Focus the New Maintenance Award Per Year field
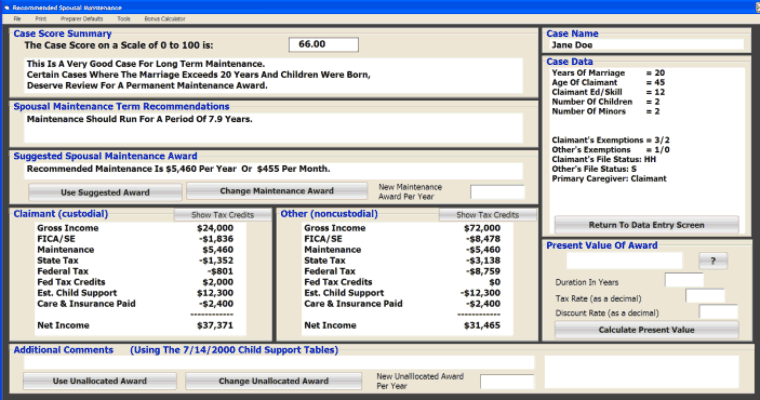This screenshot has width=760, height=400. pos(497,192)
